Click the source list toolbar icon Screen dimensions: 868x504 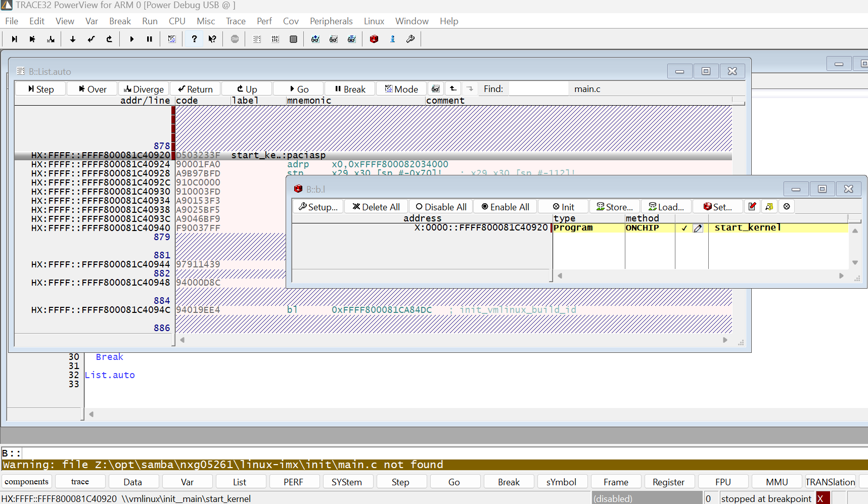tap(257, 38)
